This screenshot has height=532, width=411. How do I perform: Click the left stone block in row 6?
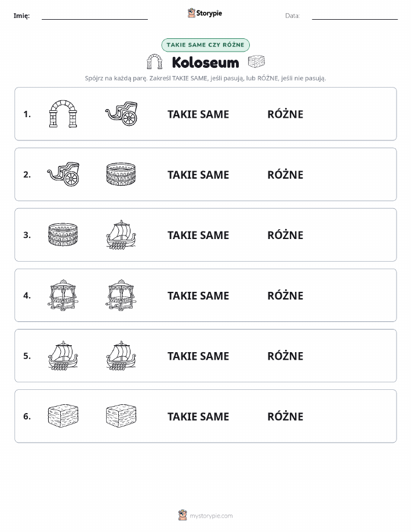coord(63,416)
